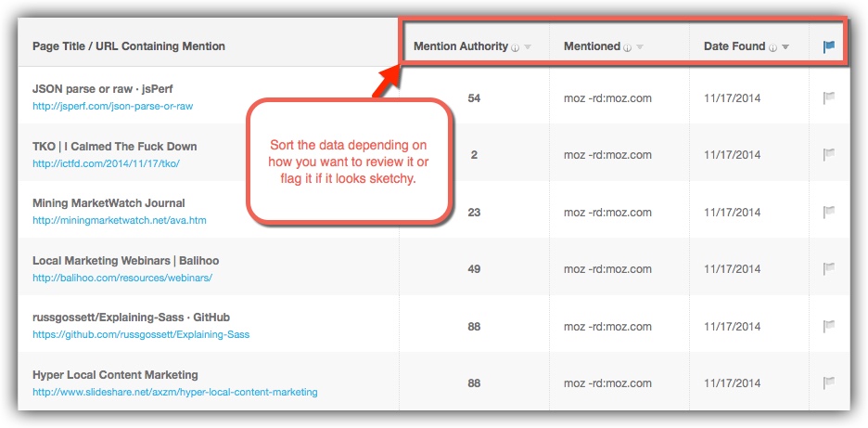Flag the Local Marketing Webinars row
This screenshot has height=428, width=868.
(829, 269)
